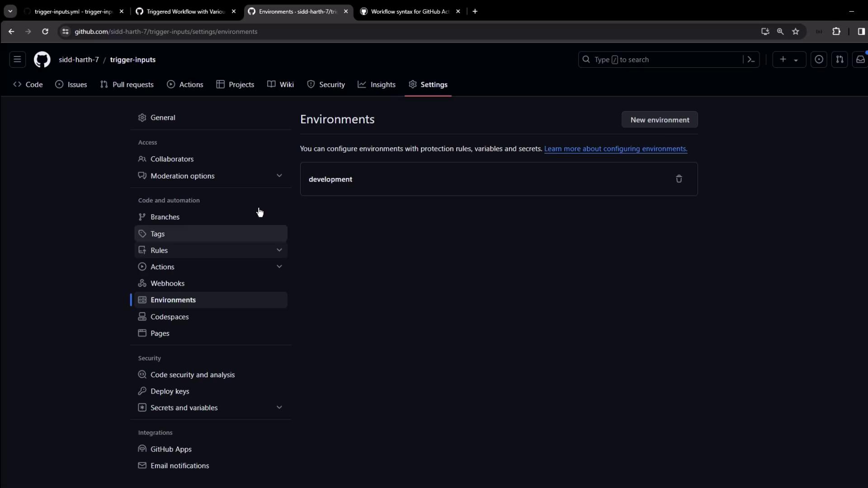
Task: Open the hamburger navigation menu
Action: 17,60
